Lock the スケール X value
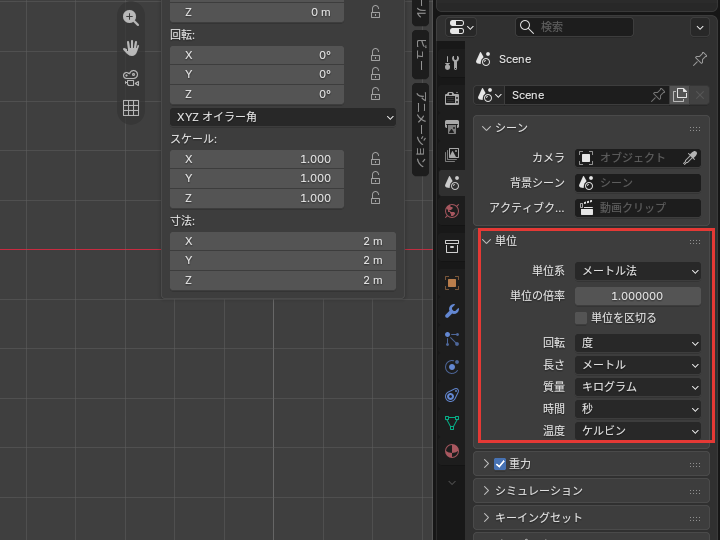This screenshot has height=540, width=720. click(375, 159)
